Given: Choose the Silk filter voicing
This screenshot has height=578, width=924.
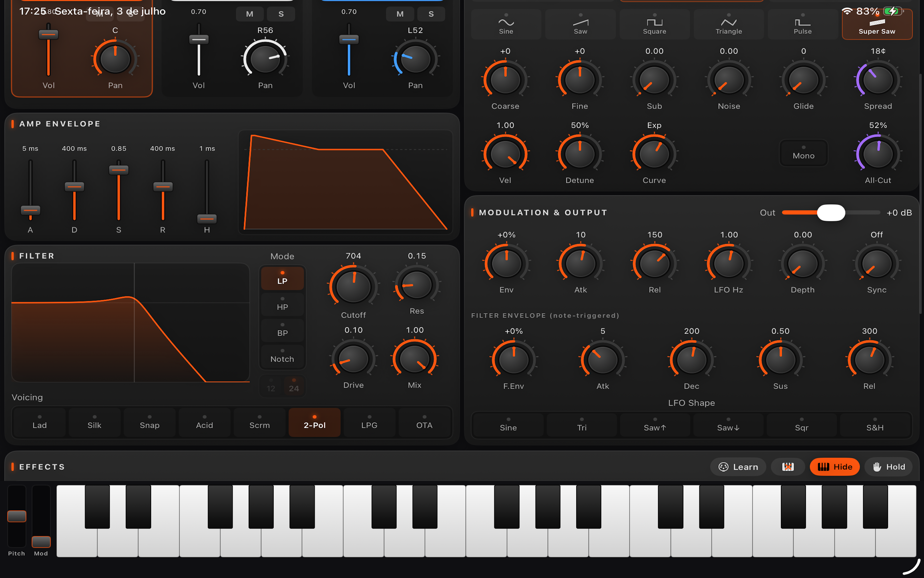Looking at the screenshot, I should pos(94,422).
